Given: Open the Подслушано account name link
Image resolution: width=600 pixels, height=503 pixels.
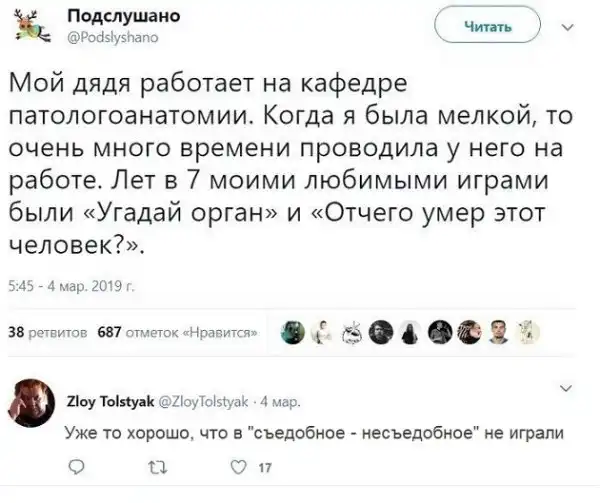Looking at the screenshot, I should 115,18.
